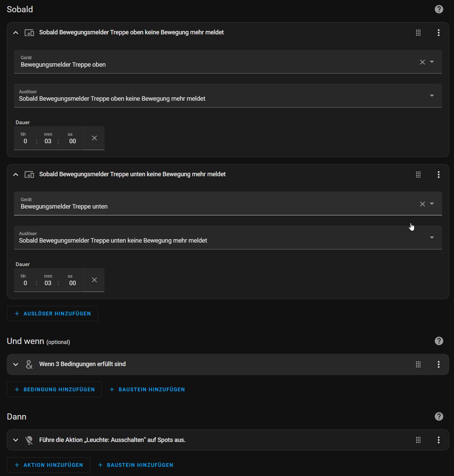
Task: Expand the Leuchte Ausschalten action card
Action: (16, 440)
